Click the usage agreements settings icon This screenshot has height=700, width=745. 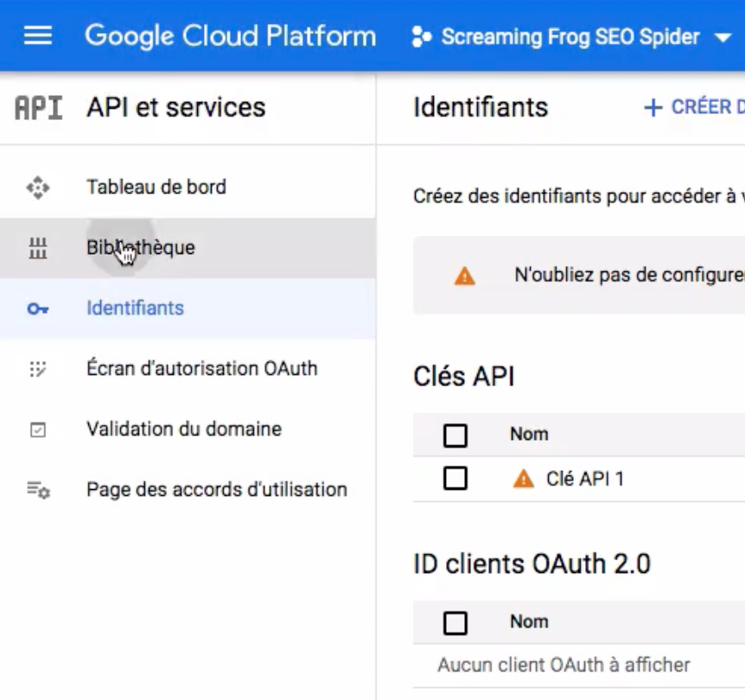point(39,490)
